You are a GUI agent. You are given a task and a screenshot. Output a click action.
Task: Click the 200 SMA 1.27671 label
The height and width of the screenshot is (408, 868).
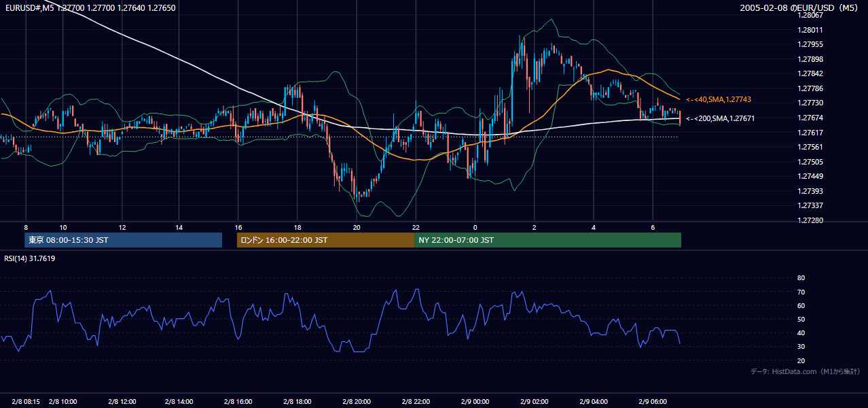coord(721,118)
